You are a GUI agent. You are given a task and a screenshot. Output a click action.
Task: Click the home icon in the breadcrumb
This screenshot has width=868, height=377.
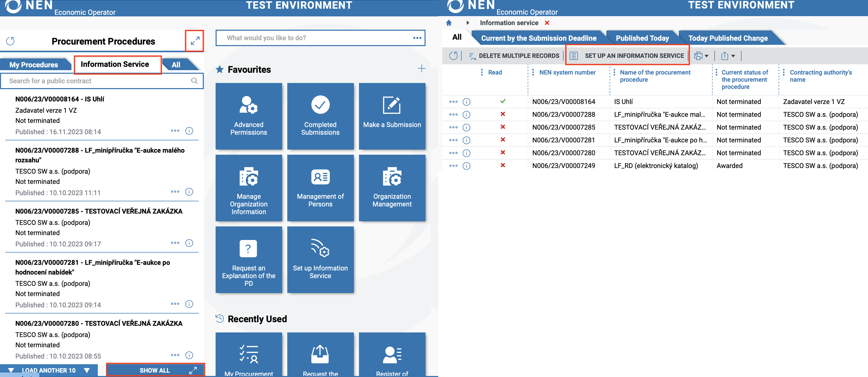pyautogui.click(x=449, y=23)
